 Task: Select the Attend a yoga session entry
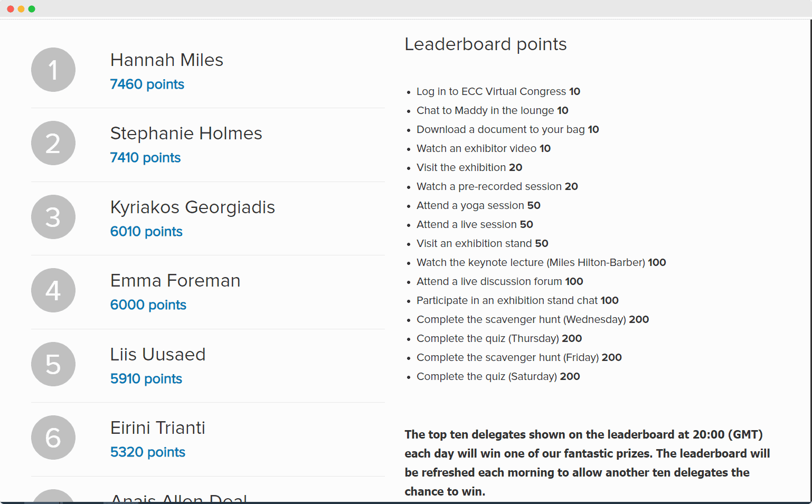point(478,205)
